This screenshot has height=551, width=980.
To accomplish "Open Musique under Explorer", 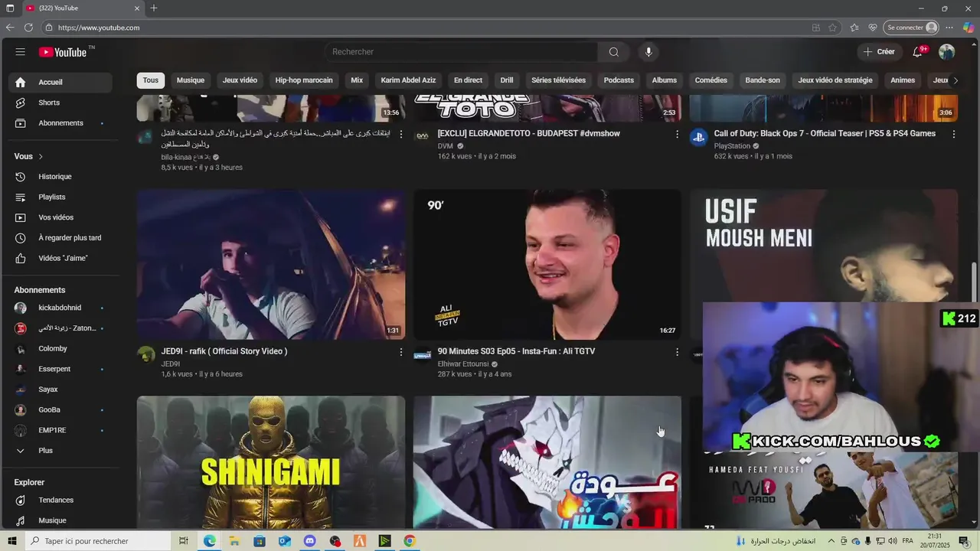I will click(60, 520).
